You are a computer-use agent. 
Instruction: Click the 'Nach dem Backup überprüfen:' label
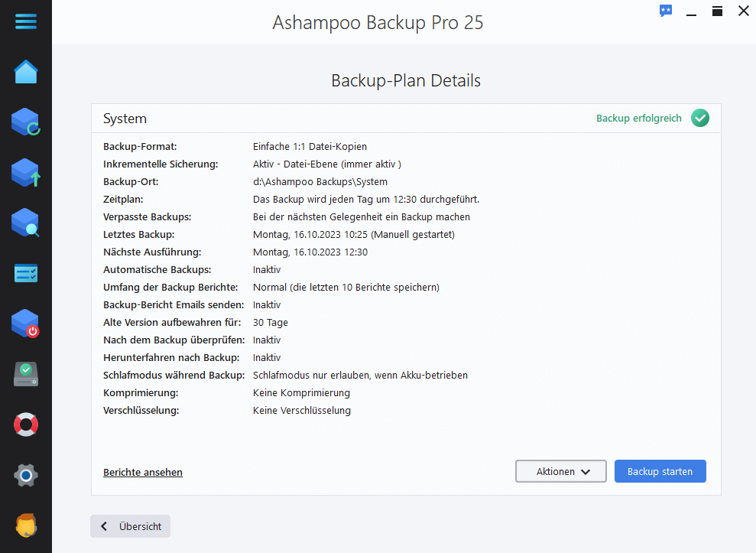click(x=174, y=340)
